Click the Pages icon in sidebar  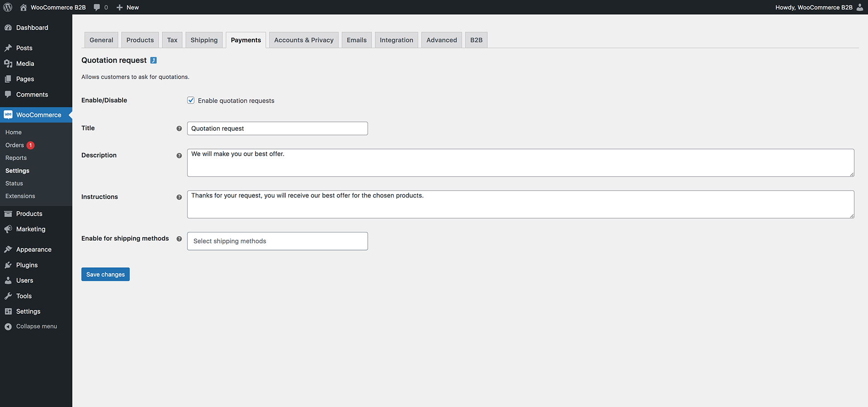8,79
